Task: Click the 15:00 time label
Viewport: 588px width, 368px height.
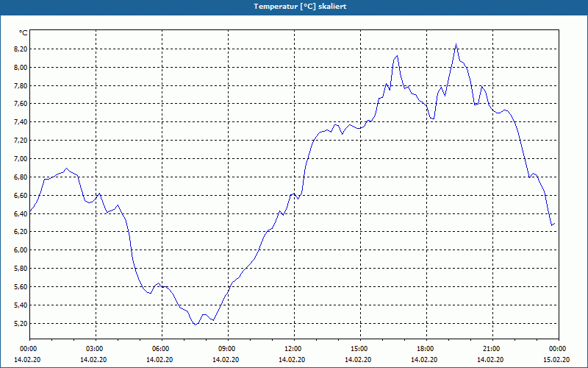Action: tap(360, 349)
